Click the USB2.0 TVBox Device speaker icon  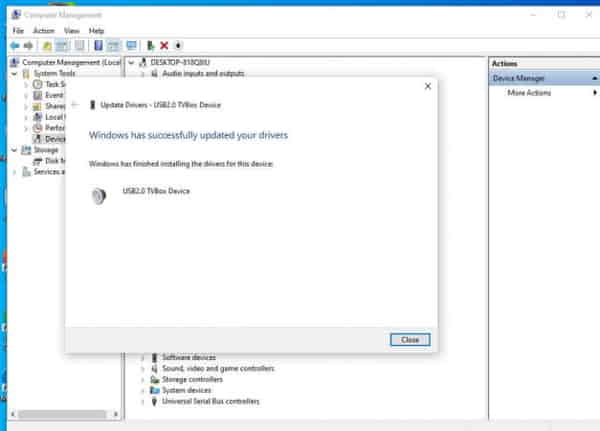click(99, 196)
